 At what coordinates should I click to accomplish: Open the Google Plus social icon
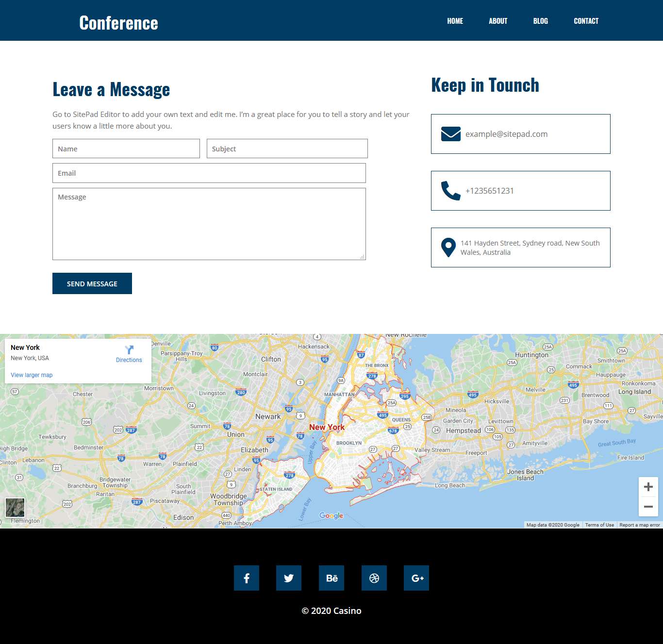(416, 578)
